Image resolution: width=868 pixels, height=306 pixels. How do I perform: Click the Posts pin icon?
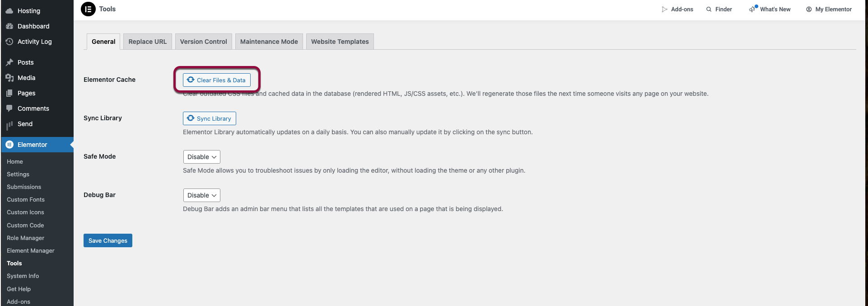pyautogui.click(x=9, y=62)
